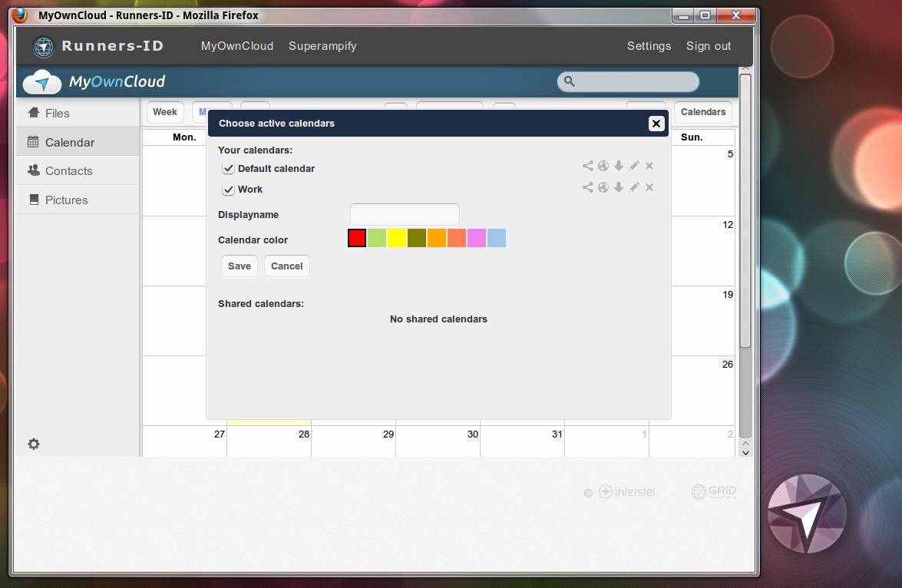Screen dimensions: 902x588
Task: Click the MyOwnCloud cloud logo
Action: tap(42, 81)
